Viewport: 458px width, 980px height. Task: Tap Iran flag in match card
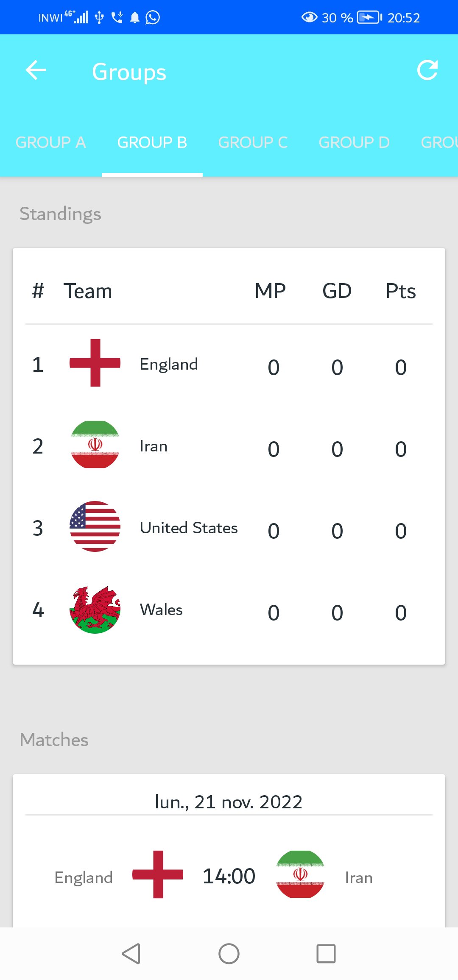(300, 874)
